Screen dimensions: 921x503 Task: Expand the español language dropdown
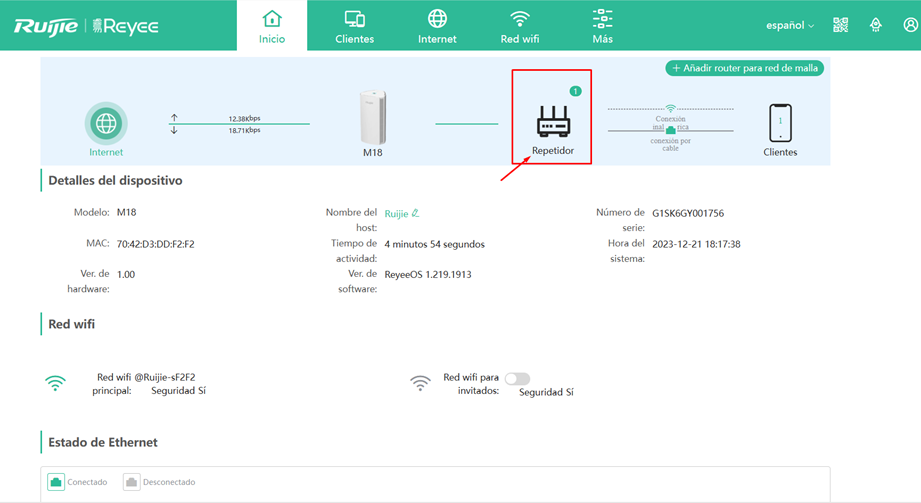790,25
